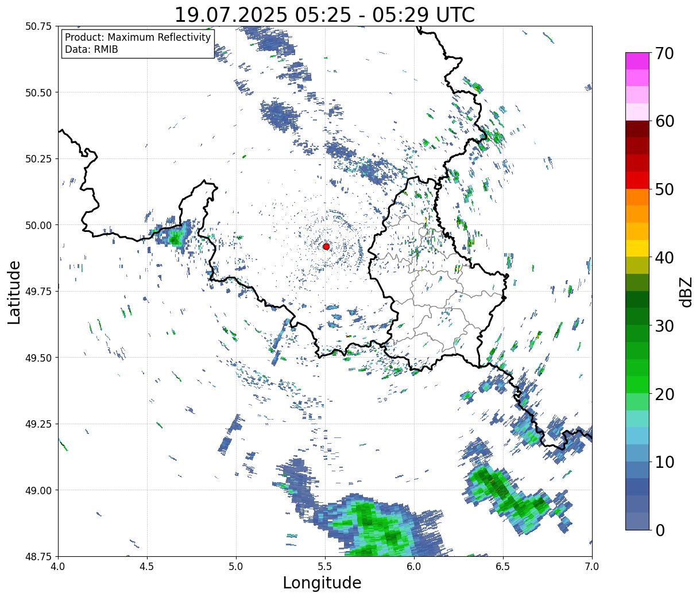700x597 pixels.
Task: Click the colorbar tick label '0'
Action: point(659,530)
